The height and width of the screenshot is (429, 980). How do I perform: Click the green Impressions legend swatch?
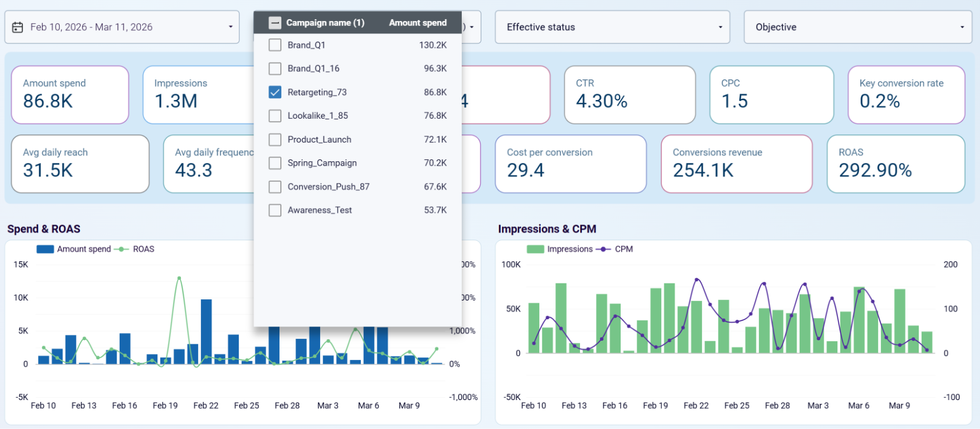(535, 249)
